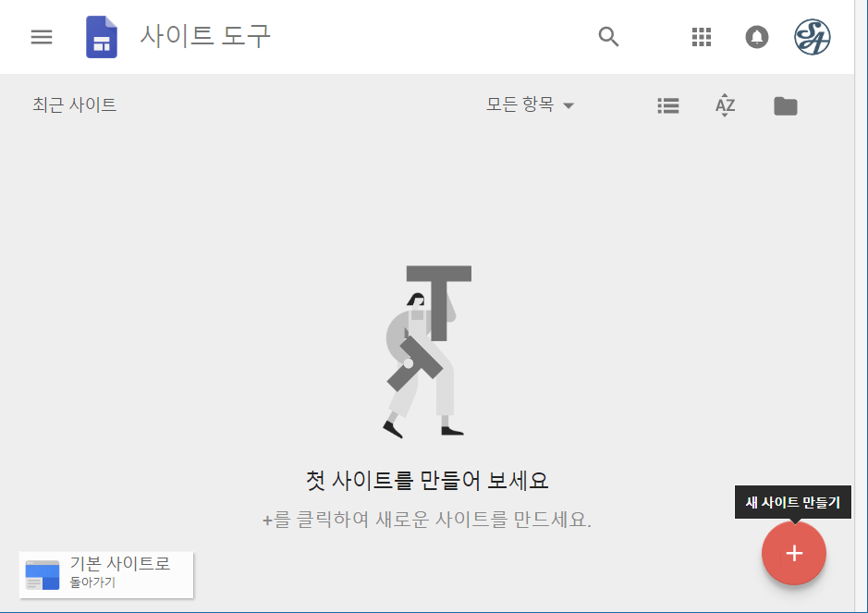Open the Google apps grid launcher
This screenshot has width=868, height=613.
tap(701, 37)
